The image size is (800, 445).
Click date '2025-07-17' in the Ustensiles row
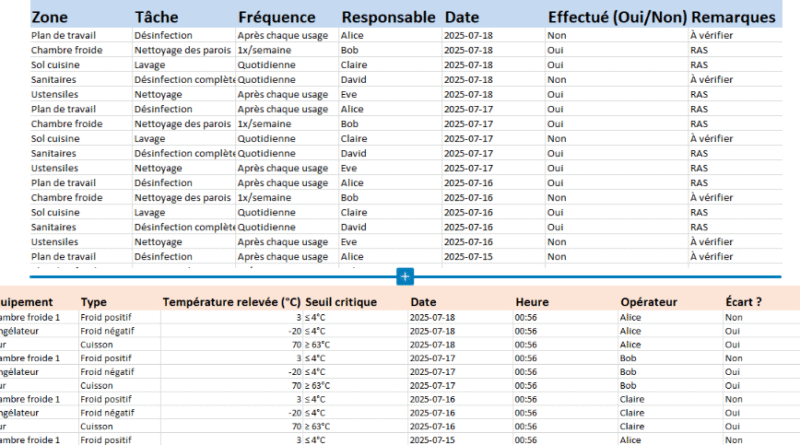pos(468,168)
